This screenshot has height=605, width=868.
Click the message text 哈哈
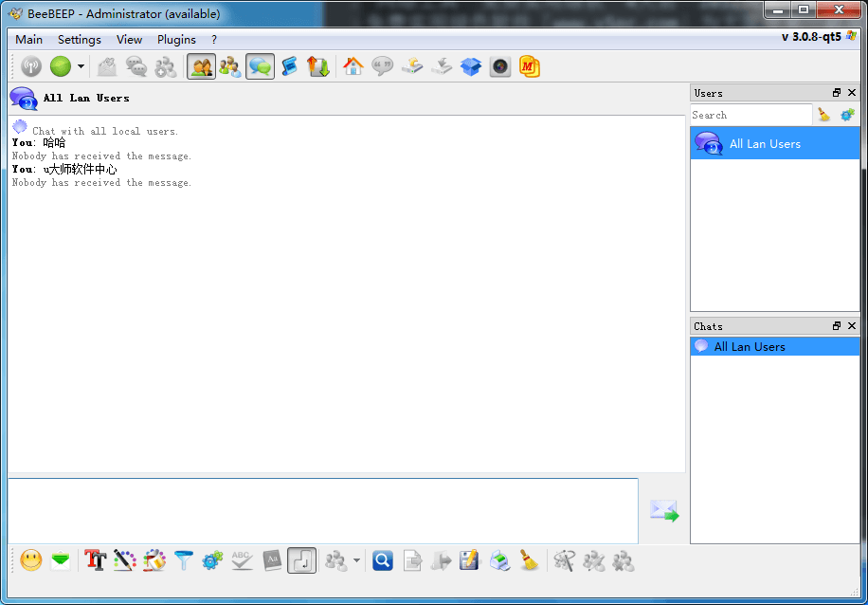(54, 142)
